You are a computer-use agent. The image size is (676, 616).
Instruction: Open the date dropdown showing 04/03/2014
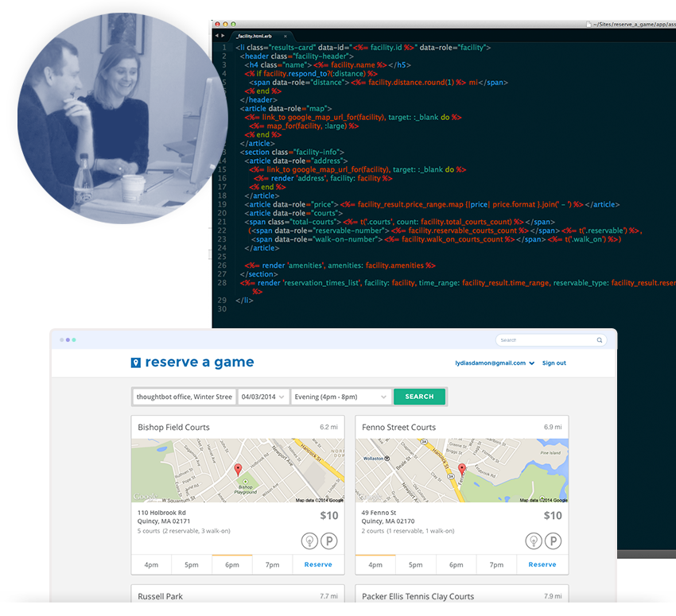263,397
